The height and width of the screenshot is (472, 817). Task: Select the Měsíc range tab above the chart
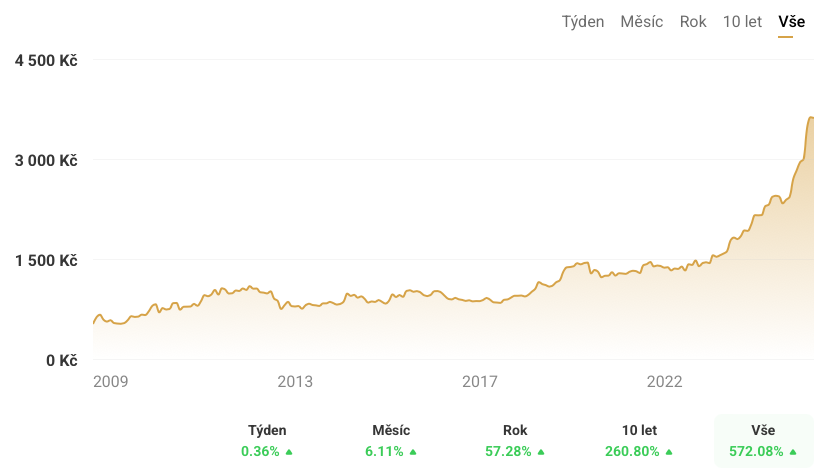641,22
